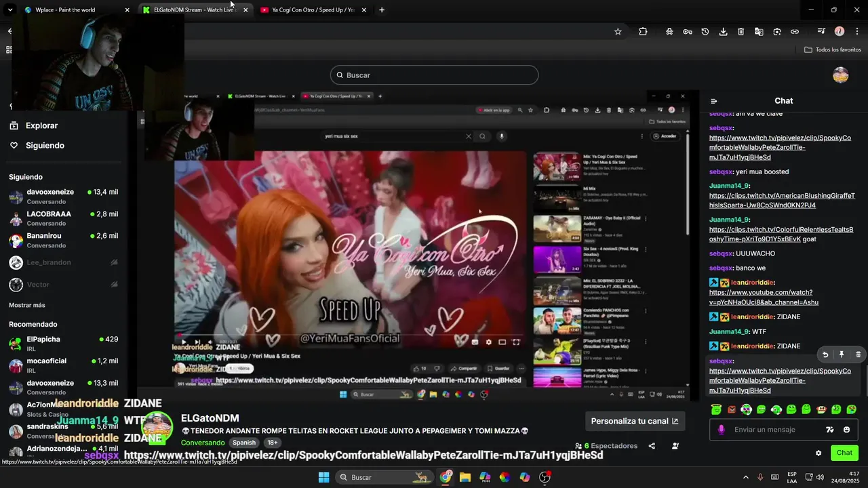Open Siguiendo in the Twitch sidebar

37,146
